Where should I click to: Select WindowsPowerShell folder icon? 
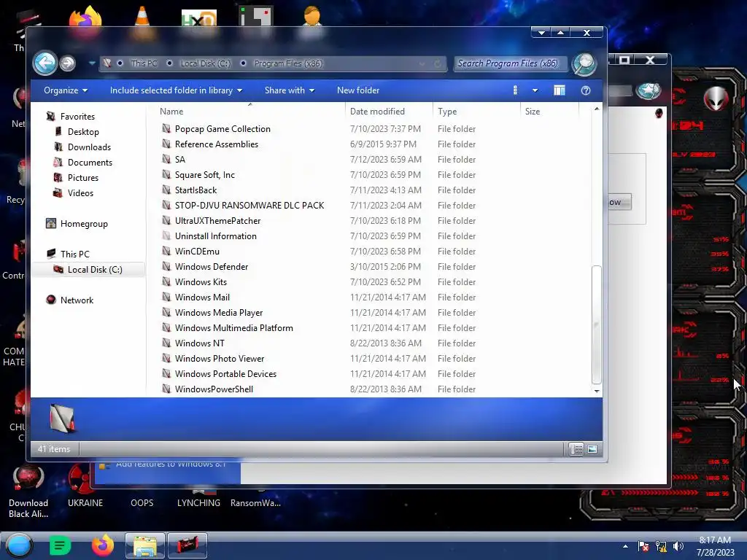166,389
